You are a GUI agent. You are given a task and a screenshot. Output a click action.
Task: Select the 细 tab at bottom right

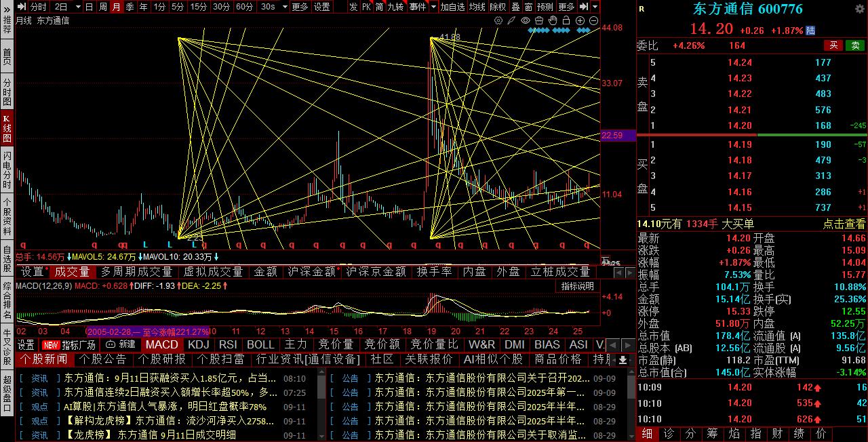[648, 434]
